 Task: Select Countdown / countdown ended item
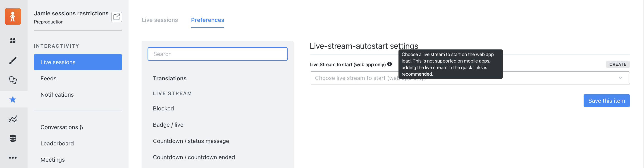[x=194, y=157]
